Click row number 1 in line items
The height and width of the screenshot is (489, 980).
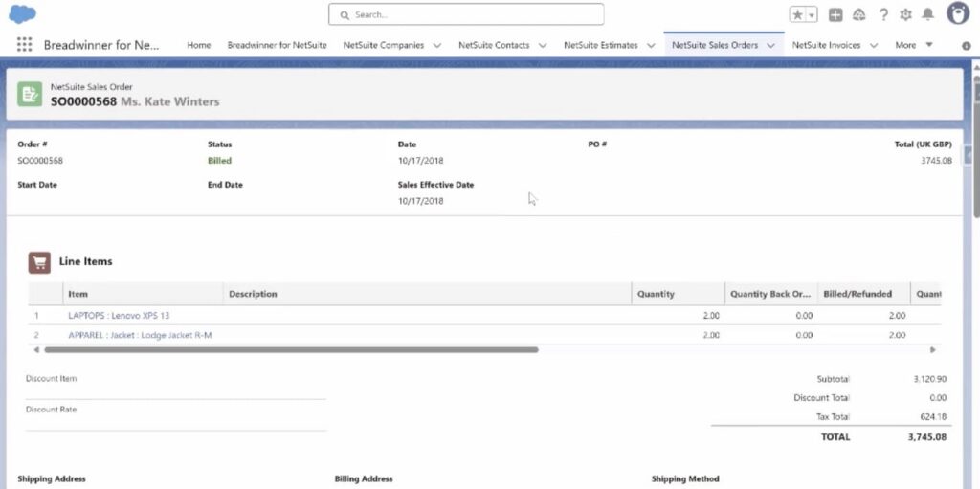click(36, 315)
